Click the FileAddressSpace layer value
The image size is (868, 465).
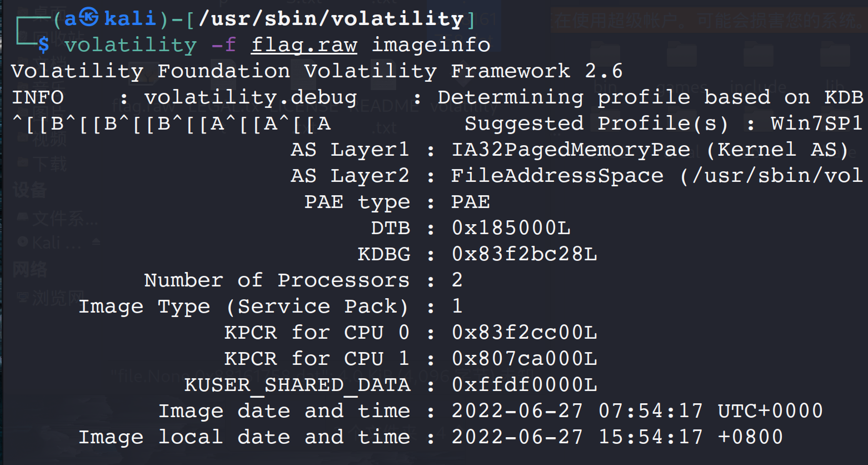tap(557, 176)
